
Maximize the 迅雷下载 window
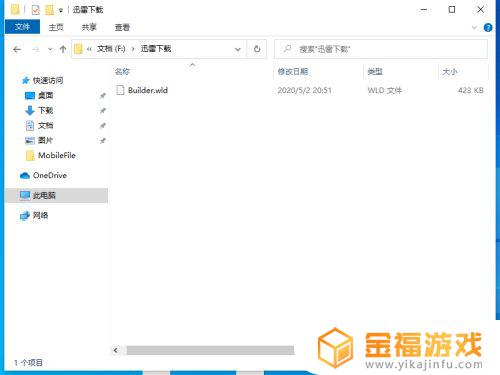pyautogui.click(x=452, y=10)
